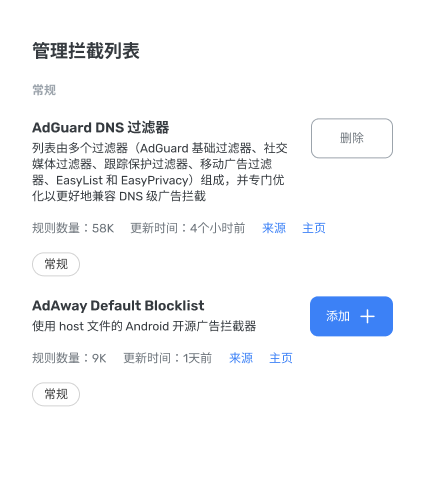Select 常规 tag under AdAway Default Blocklist

56,394
